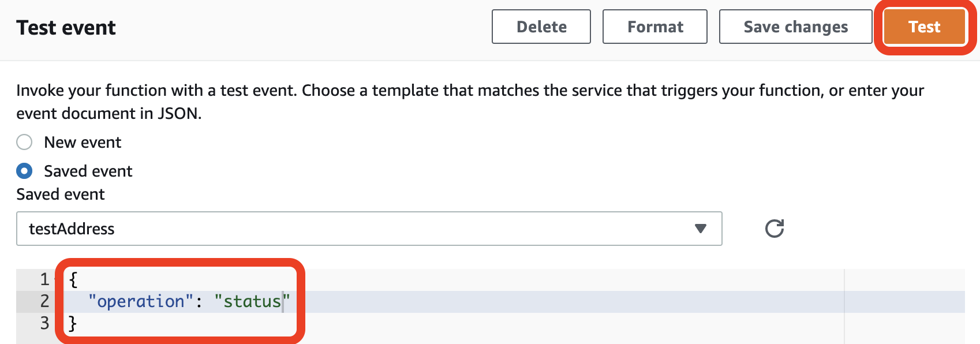Click the Format button

(655, 27)
